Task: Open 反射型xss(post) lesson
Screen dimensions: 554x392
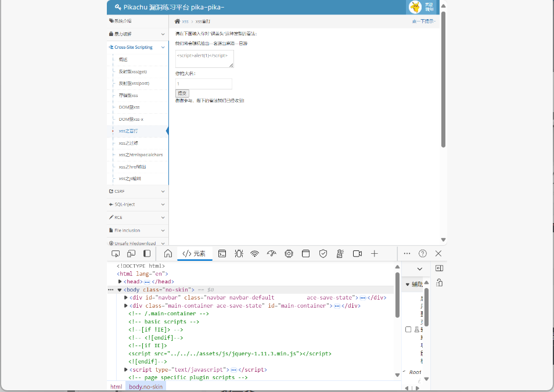Action: tap(134, 84)
